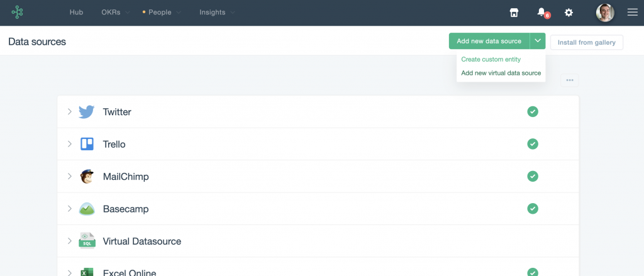Click the Basecamp logo icon
Viewport: 644px width, 276px height.
tap(87, 209)
